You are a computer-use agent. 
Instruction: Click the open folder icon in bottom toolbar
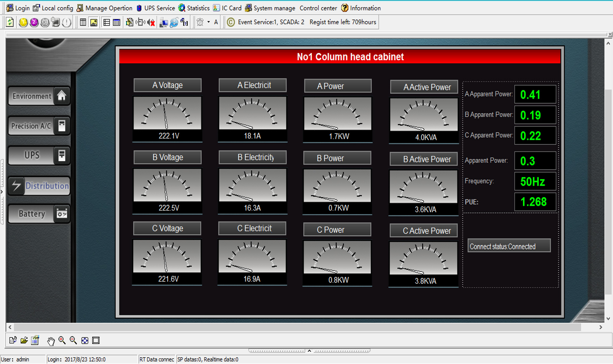pos(24,340)
